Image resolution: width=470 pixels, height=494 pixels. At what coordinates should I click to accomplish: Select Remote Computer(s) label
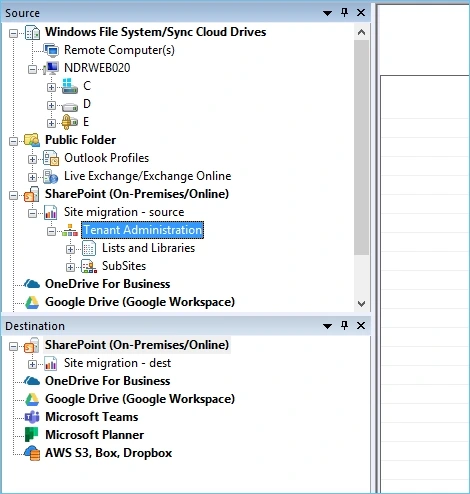[x=119, y=50]
